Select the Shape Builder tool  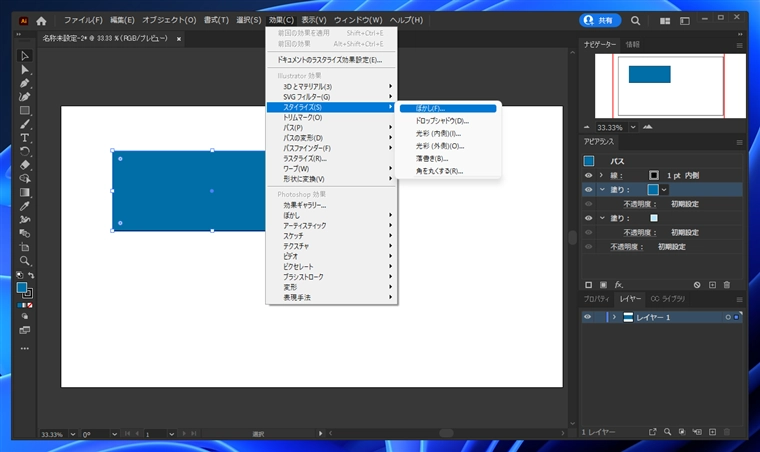[x=24, y=179]
